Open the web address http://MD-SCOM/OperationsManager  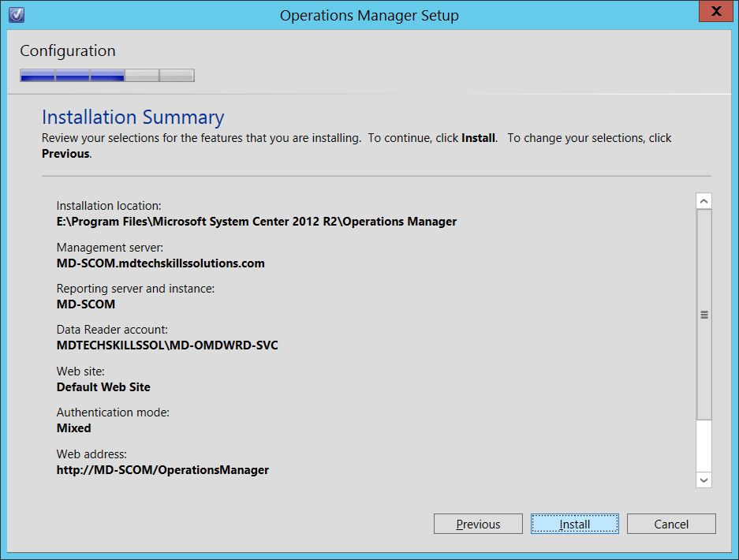point(162,469)
